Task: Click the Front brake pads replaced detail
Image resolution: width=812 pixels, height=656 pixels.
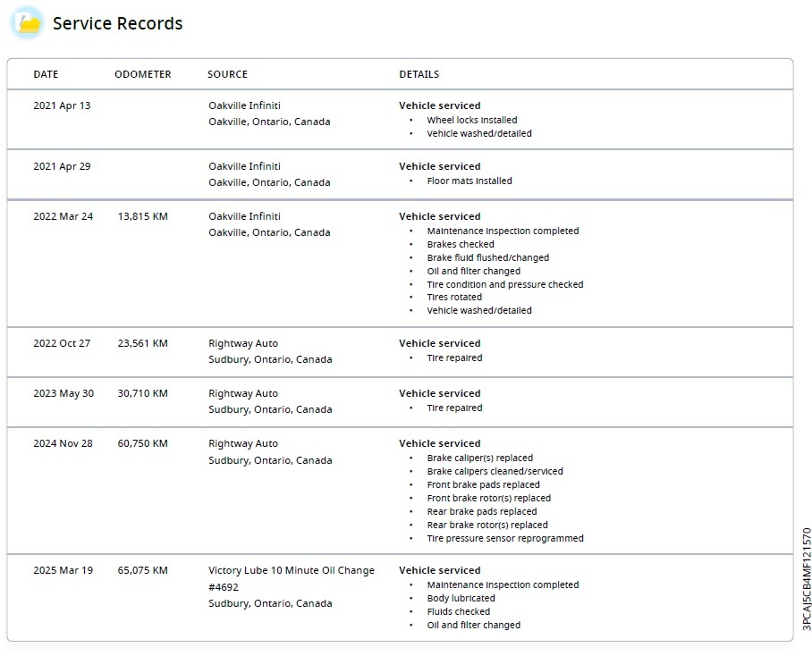Action: (x=483, y=484)
